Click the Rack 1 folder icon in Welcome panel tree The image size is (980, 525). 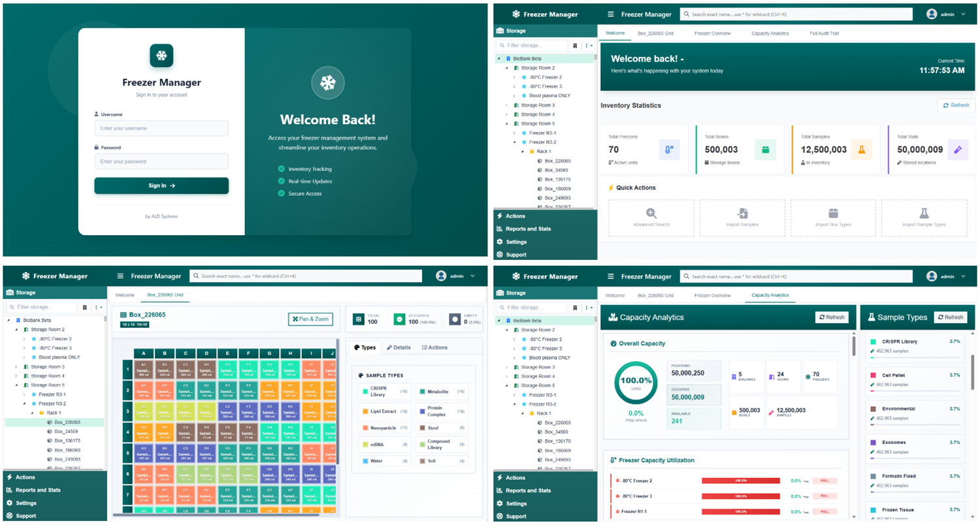pyautogui.click(x=532, y=151)
